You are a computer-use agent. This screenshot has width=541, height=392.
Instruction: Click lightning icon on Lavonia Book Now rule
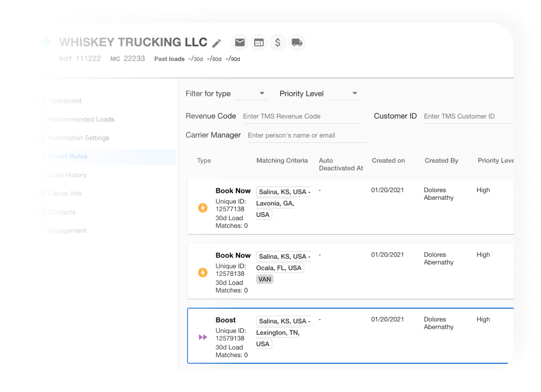coord(203,208)
